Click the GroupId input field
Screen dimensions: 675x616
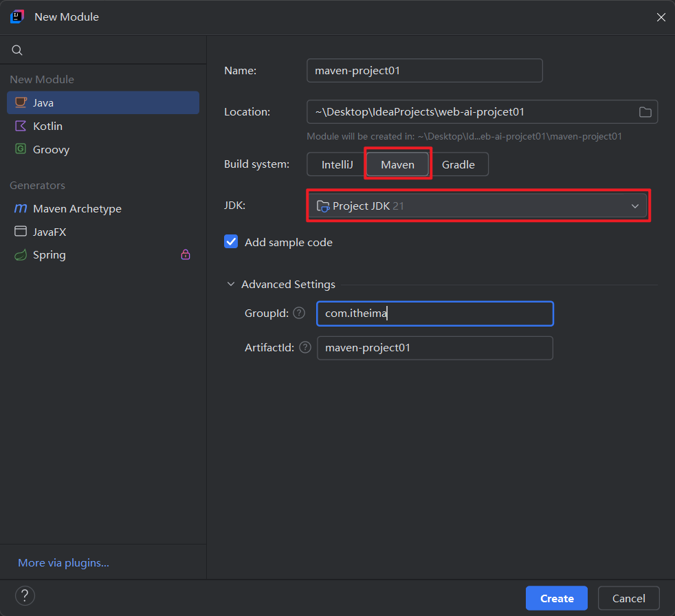pos(435,313)
